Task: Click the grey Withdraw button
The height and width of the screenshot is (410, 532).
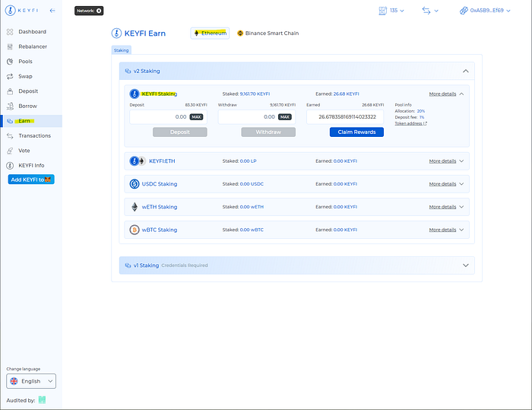Action: coord(268,132)
